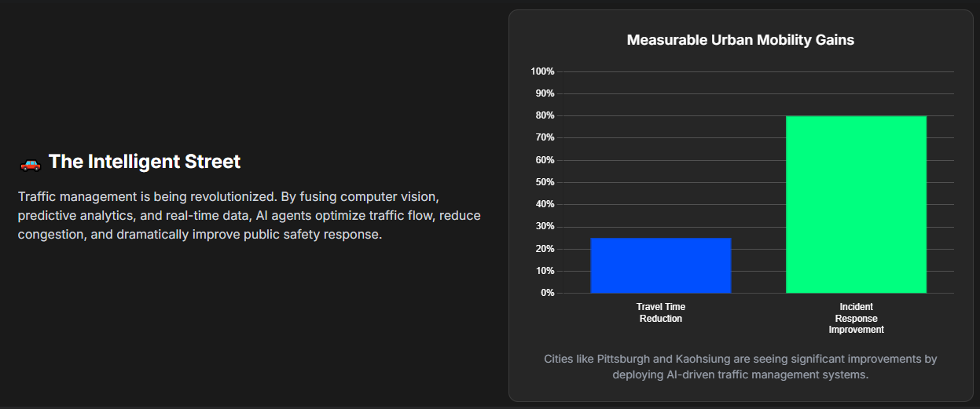This screenshot has width=980, height=409.
Task: Click the 90% gridline label
Action: 545,93
